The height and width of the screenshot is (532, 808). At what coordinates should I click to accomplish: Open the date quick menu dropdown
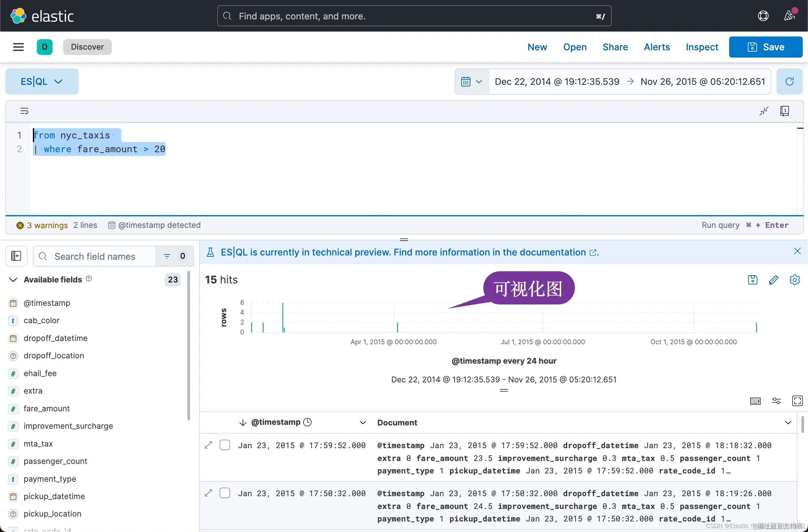tap(472, 82)
